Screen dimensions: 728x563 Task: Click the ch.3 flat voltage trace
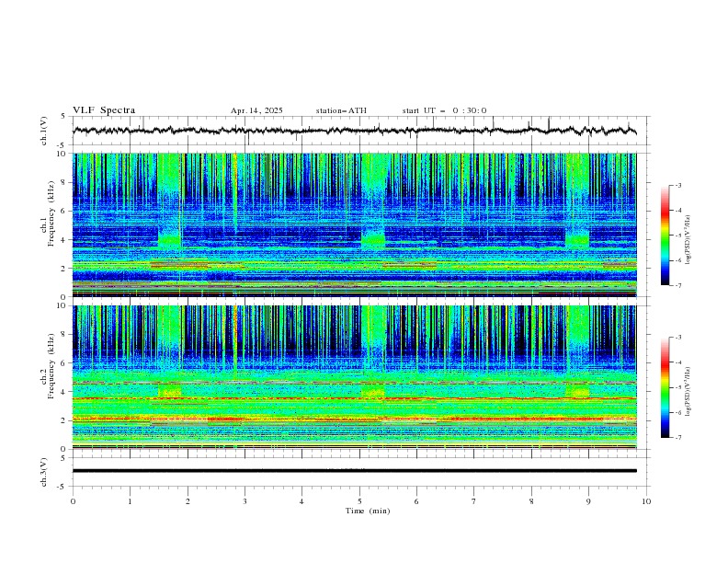pyautogui.click(x=354, y=471)
